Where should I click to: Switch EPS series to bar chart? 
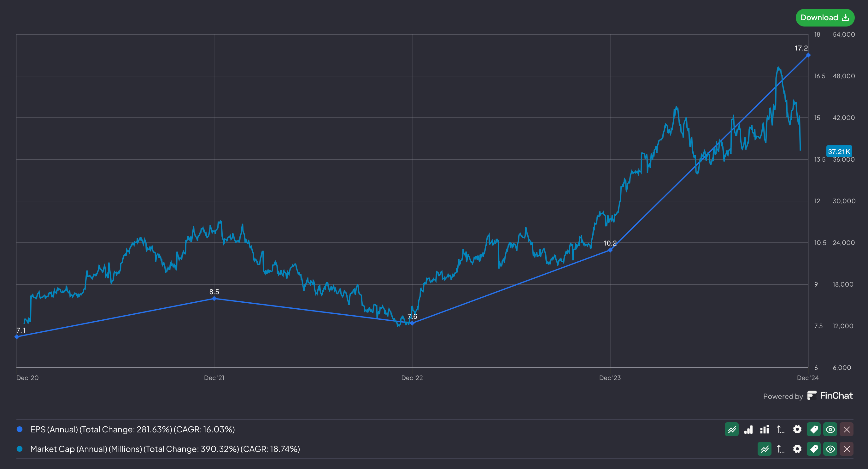point(748,429)
